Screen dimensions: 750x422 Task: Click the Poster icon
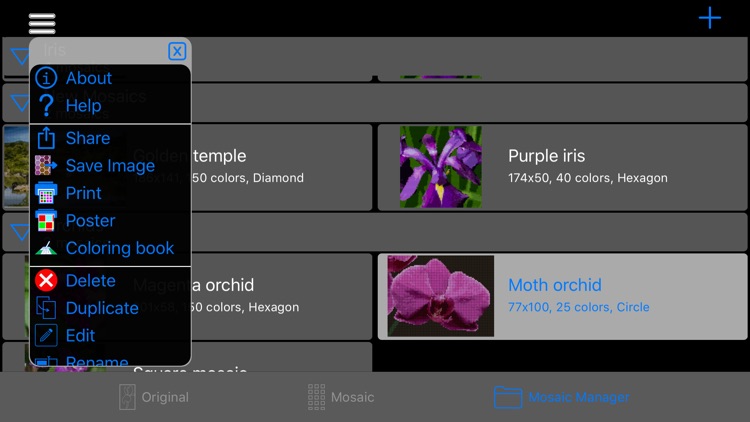pyautogui.click(x=46, y=221)
